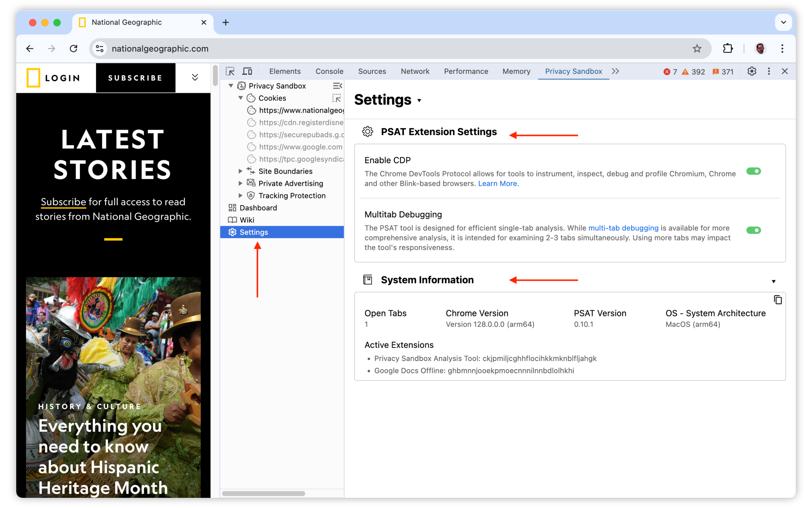The image size is (812, 508).
Task: Open the Hispanic Heritage Month article headline
Action: click(x=103, y=457)
